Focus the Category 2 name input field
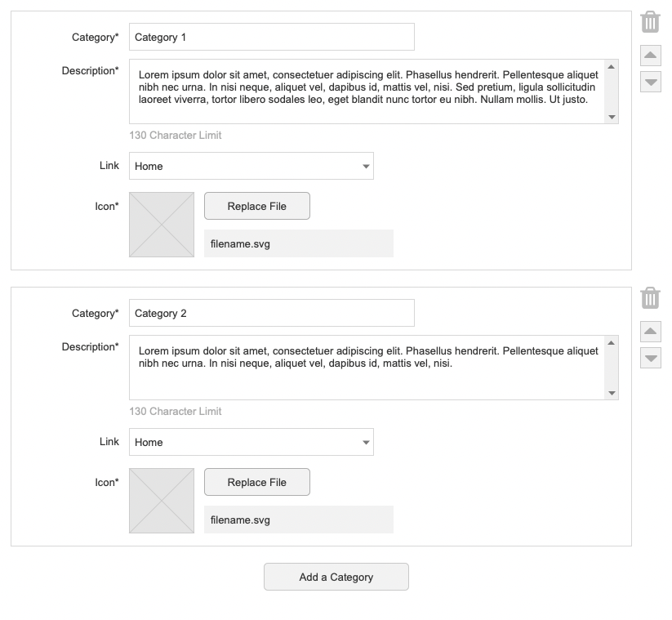This screenshot has height=620, width=672. 271,313
